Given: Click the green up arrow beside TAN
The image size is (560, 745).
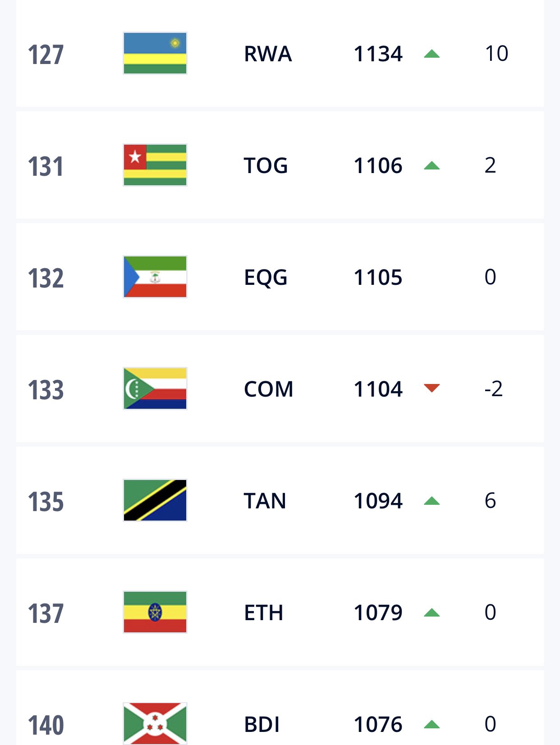Looking at the screenshot, I should click(431, 501).
